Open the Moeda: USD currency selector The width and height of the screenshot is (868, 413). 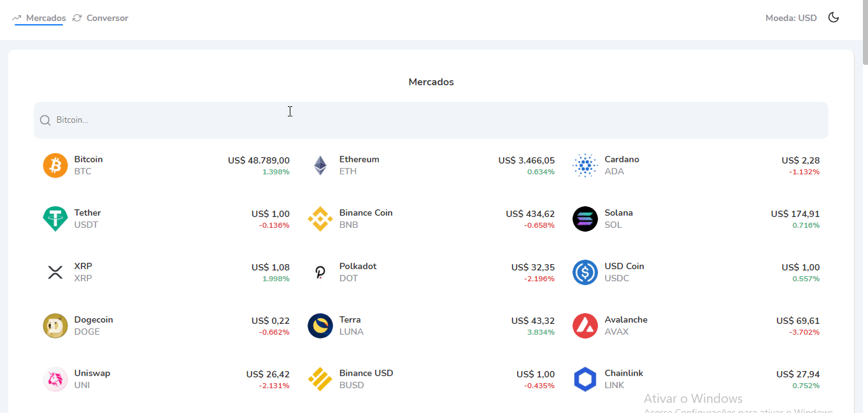(791, 18)
